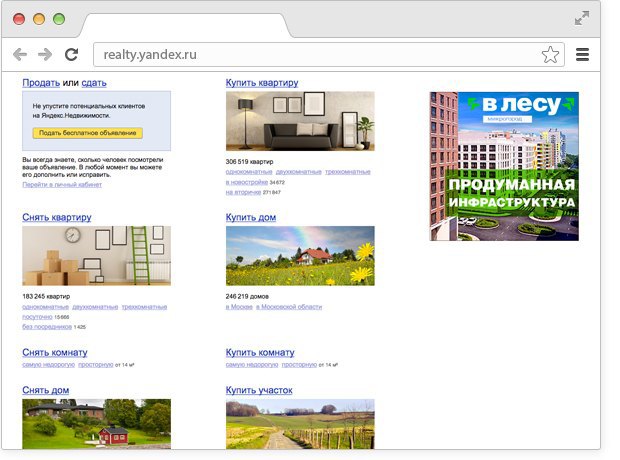This screenshot has height=460, width=620.
Task: Open the browser hamburger menu
Action: pyautogui.click(x=583, y=55)
